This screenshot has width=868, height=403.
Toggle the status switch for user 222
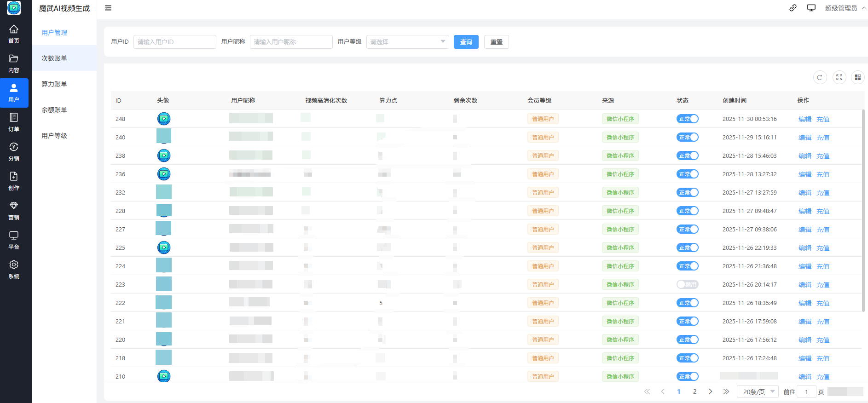687,303
